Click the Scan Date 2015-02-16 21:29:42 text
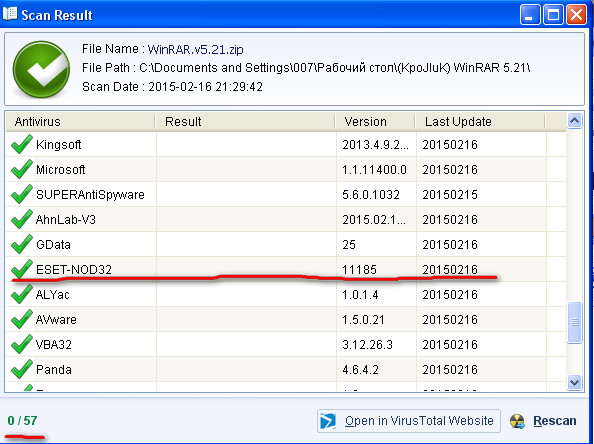 coord(172,87)
